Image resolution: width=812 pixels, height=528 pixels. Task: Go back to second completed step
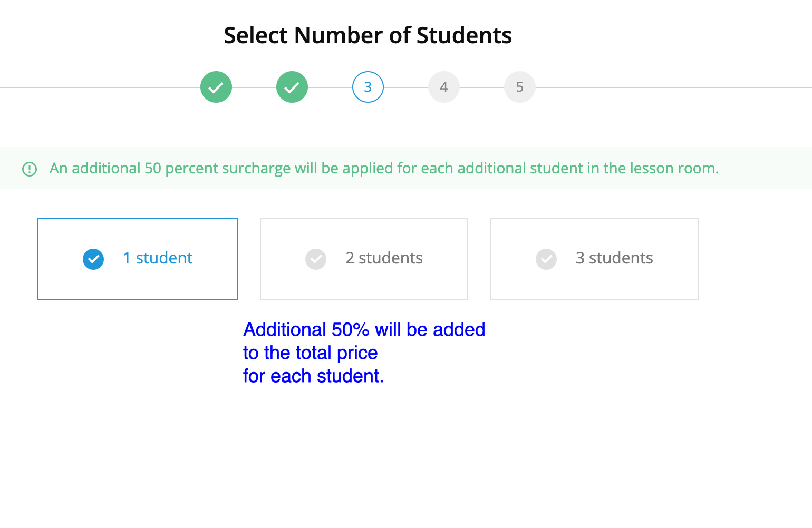pyautogui.click(x=292, y=87)
